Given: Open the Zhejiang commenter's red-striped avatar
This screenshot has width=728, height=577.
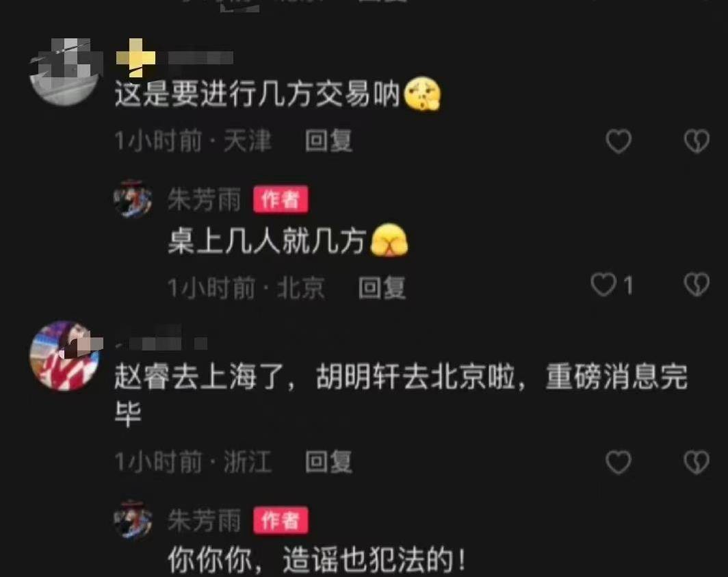Looking at the screenshot, I should pos(64,355).
